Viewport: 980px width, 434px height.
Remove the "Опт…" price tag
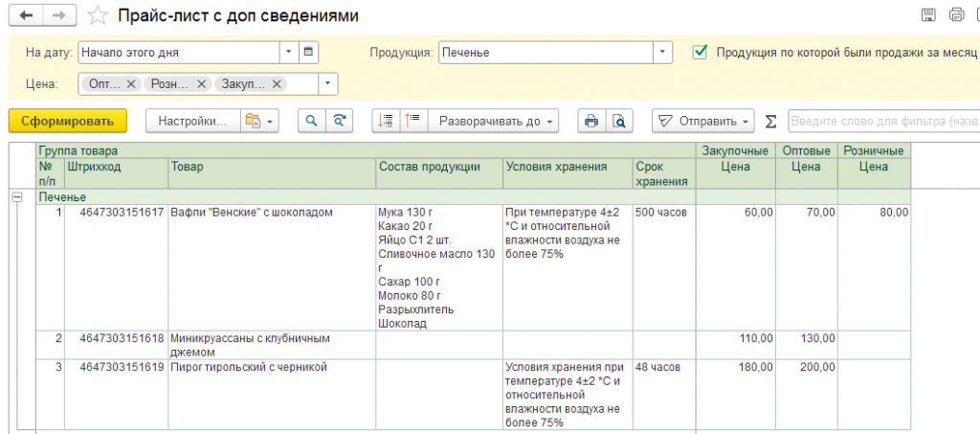pos(131,84)
